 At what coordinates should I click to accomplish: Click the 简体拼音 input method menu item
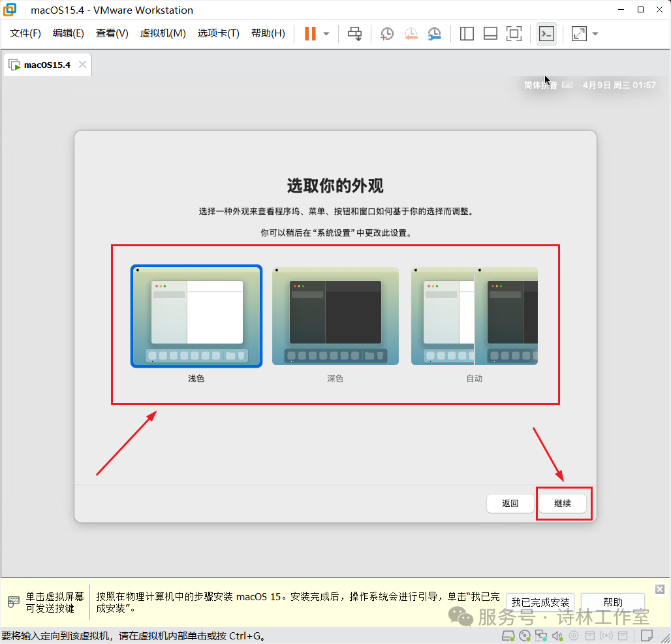540,85
